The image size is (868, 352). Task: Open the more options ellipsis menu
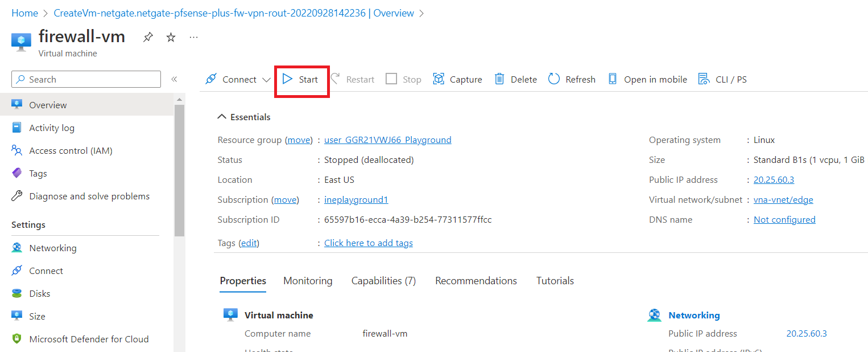(x=194, y=38)
